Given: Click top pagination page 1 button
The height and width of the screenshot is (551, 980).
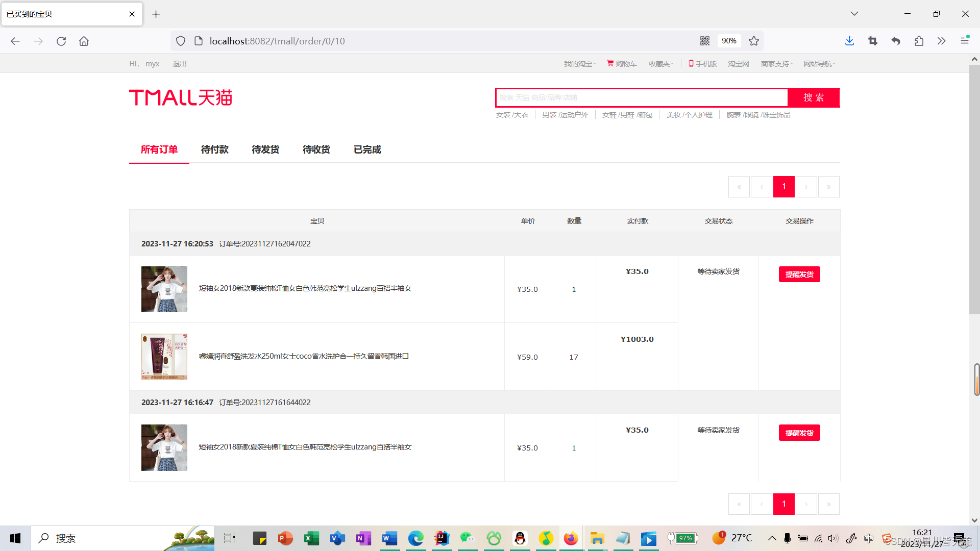Looking at the screenshot, I should 784,187.
